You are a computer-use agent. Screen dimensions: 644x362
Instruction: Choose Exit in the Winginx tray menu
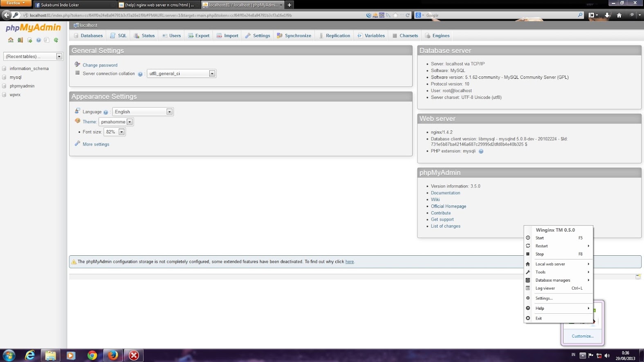(x=558, y=318)
